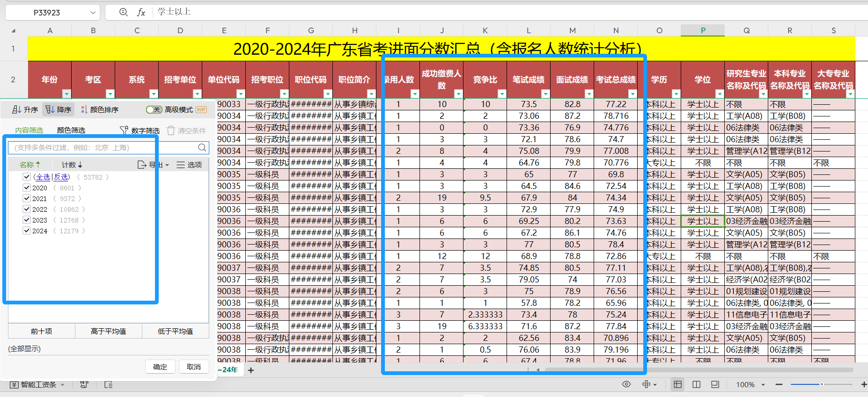Adjust the zoom slider handle
Image resolution: width=868 pixels, height=397 pixels.
click(822, 384)
